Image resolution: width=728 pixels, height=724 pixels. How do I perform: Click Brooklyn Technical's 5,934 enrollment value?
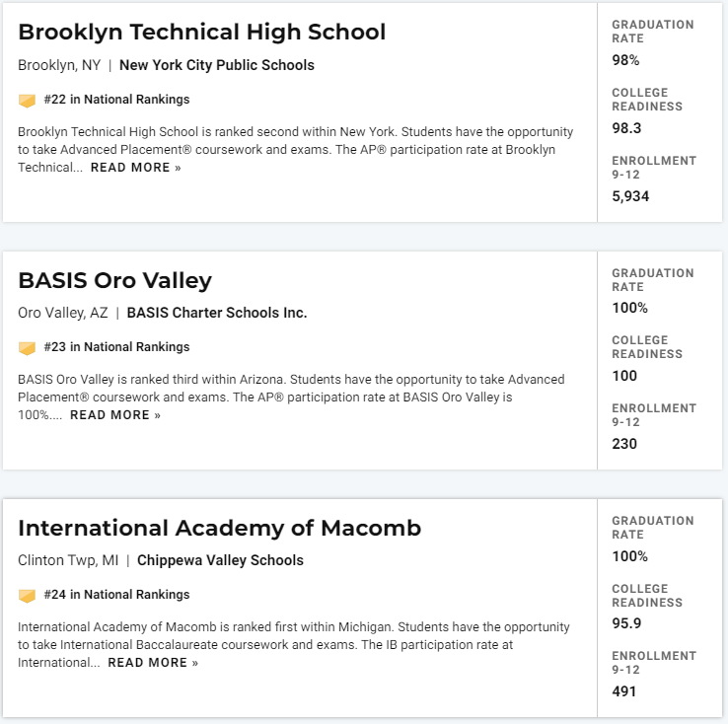point(630,196)
